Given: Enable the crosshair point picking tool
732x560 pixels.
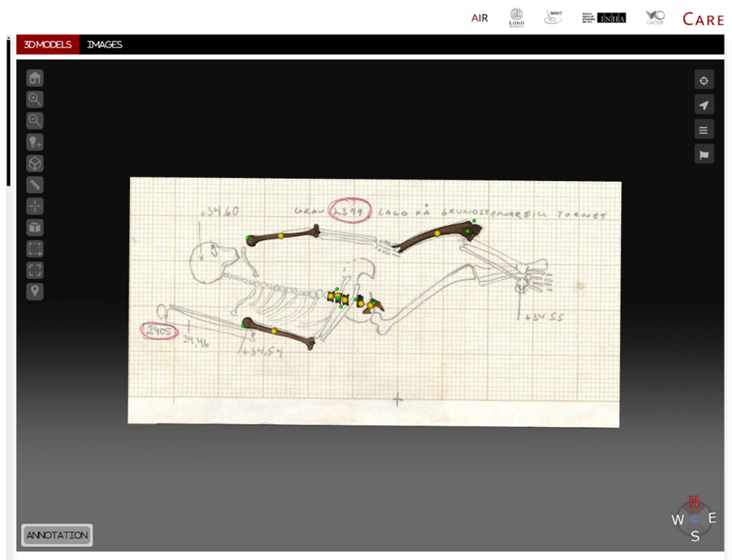Looking at the screenshot, I should click(35, 206).
